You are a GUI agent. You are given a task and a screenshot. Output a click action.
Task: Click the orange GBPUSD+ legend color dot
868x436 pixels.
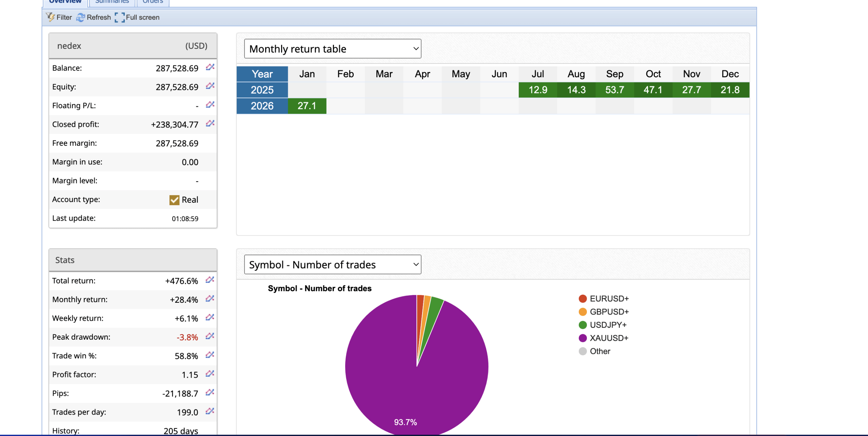pyautogui.click(x=582, y=312)
